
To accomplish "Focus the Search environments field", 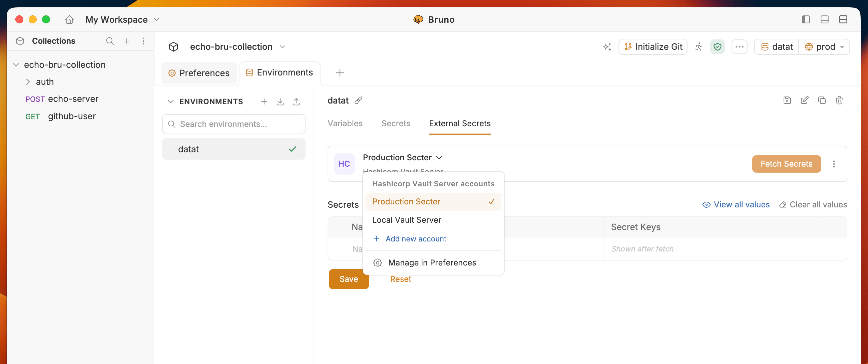I will point(234,124).
